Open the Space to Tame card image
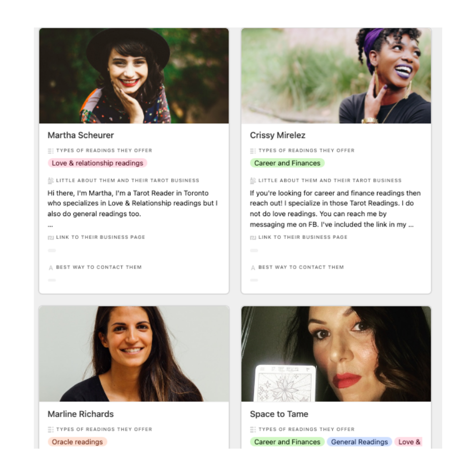This screenshot has height=476, width=476. point(336,354)
